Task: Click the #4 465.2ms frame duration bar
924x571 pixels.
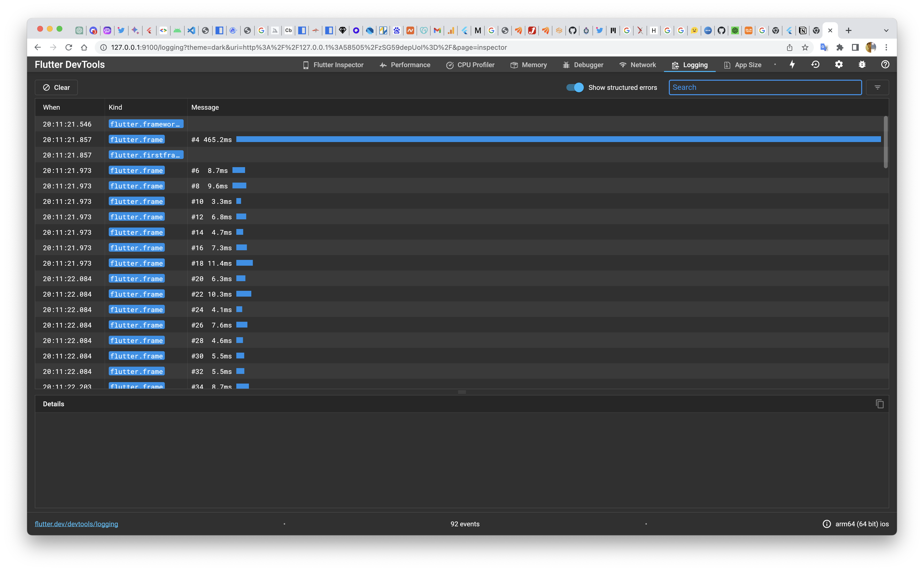Action: tap(558, 139)
